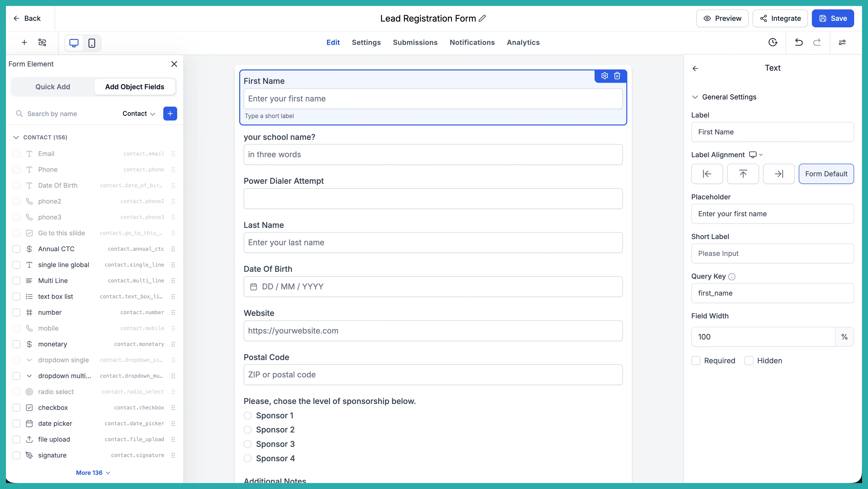Close the Form Element panel
The width and height of the screenshot is (868, 489).
174,64
